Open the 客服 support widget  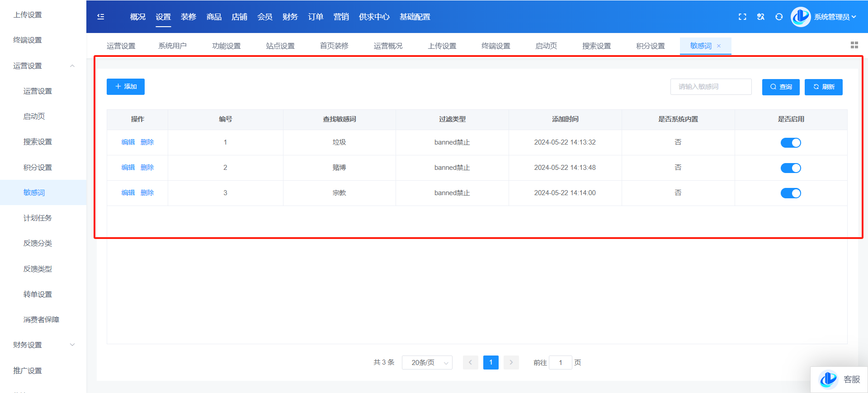[840, 379]
